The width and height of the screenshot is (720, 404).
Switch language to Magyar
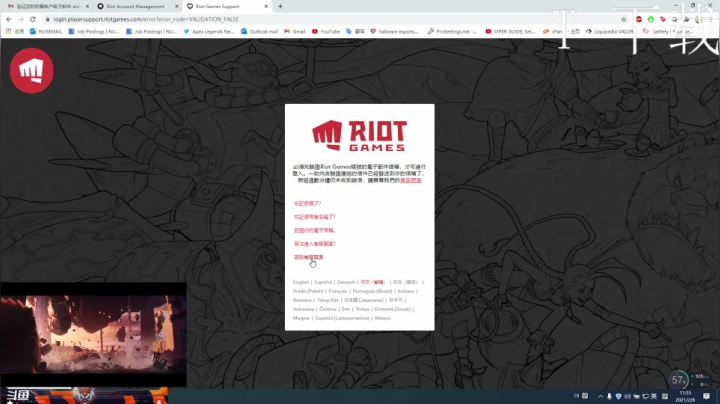pos(301,318)
